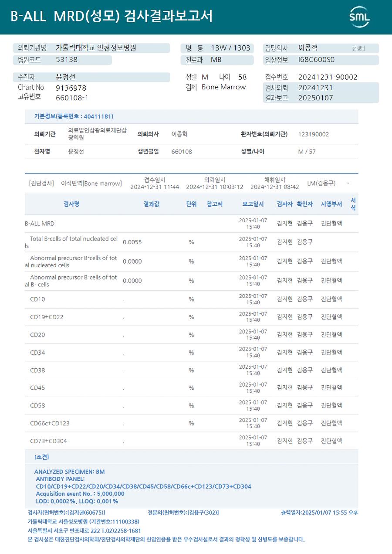Click result report date 20250107

click(x=315, y=98)
